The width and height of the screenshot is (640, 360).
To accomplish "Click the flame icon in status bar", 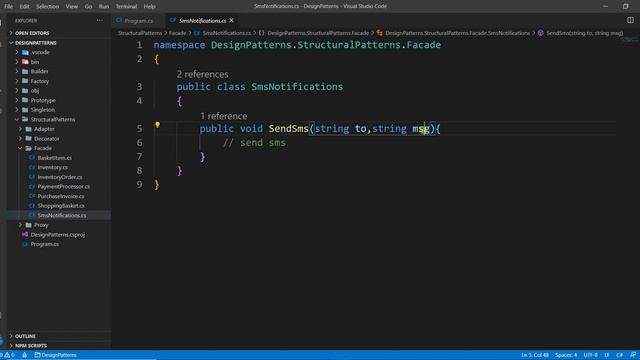I will pos(24,355).
